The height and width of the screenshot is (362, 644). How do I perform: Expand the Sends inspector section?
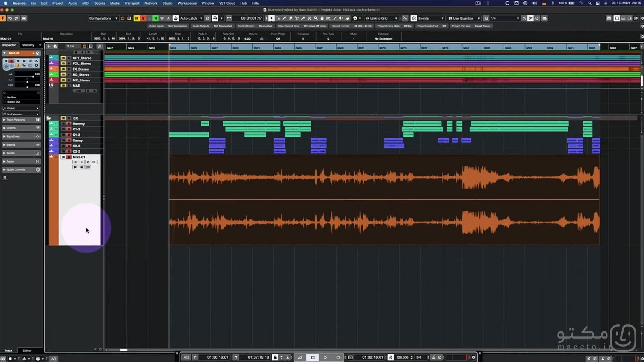[x=21, y=153]
